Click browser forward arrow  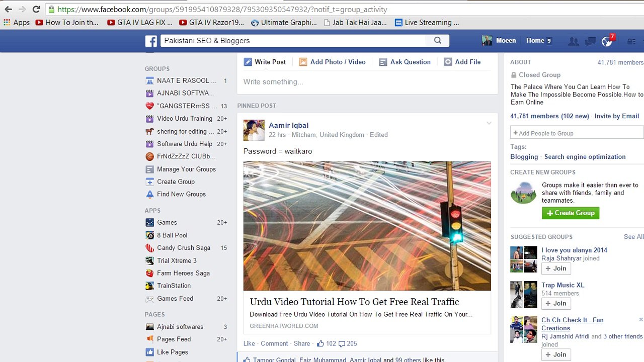pos(22,9)
